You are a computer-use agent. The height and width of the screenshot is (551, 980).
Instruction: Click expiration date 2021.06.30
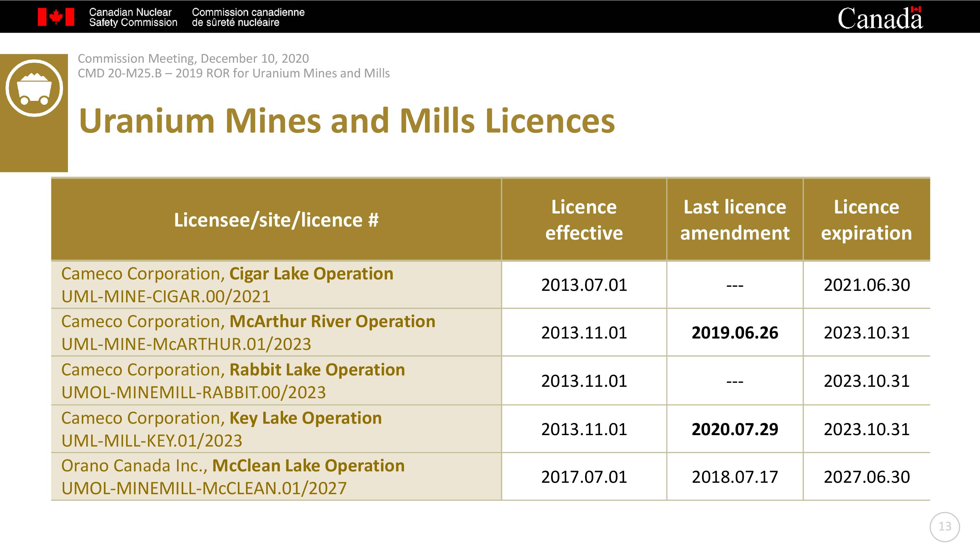click(x=867, y=285)
